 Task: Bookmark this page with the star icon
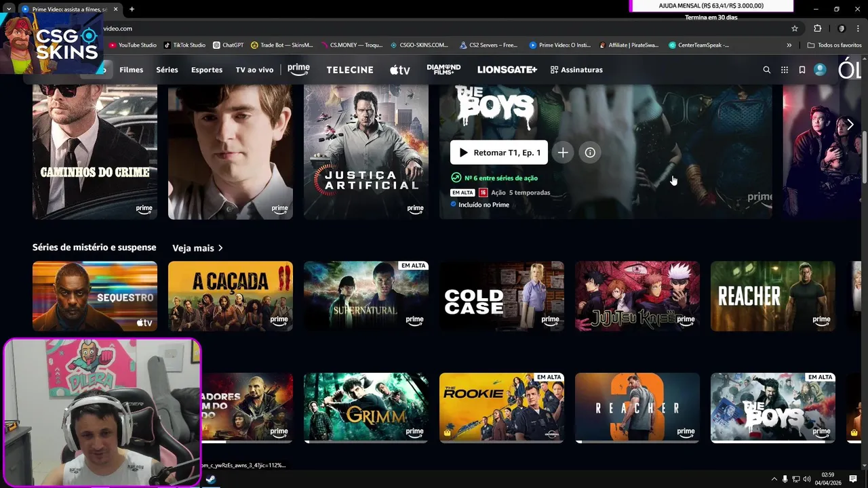click(795, 28)
